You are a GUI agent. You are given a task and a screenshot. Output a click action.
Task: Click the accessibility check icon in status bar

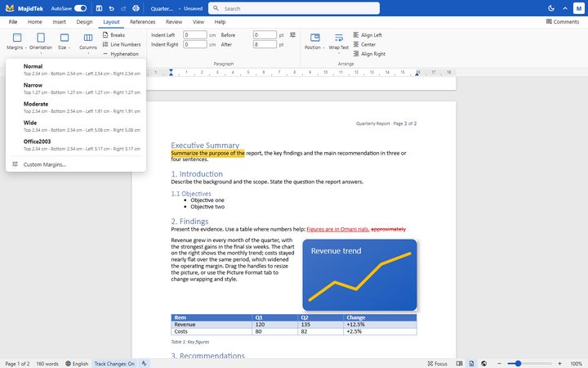[x=144, y=363]
